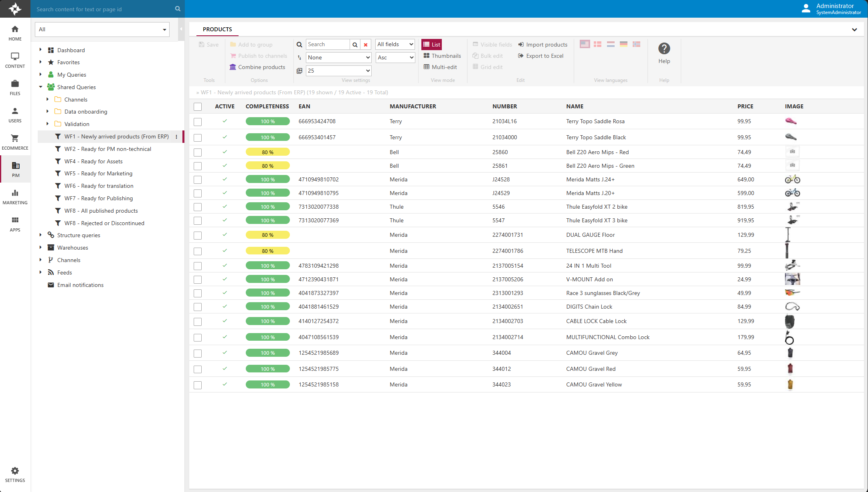Open the PIM section in sidebar
868x492 pixels.
point(15,169)
